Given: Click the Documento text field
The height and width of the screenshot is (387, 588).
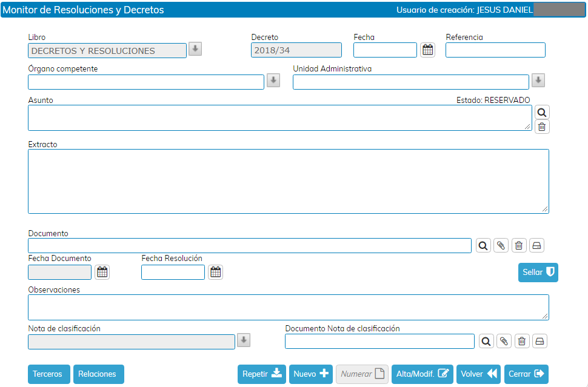Looking at the screenshot, I should coord(249,246).
